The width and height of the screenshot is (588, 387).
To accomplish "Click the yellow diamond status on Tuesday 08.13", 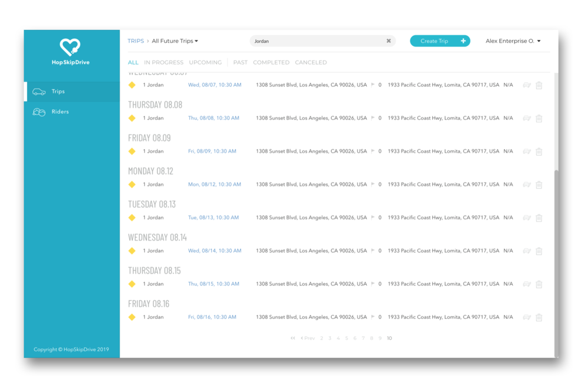I will [132, 218].
